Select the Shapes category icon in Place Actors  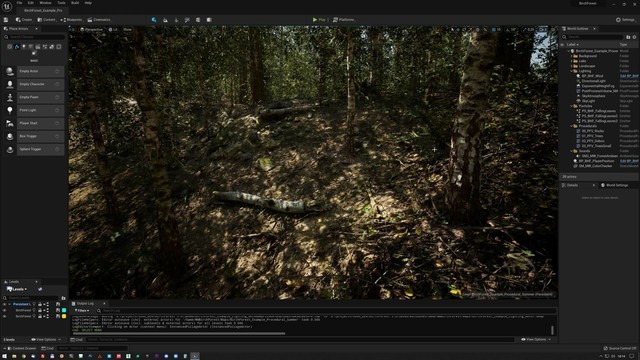pos(31,47)
